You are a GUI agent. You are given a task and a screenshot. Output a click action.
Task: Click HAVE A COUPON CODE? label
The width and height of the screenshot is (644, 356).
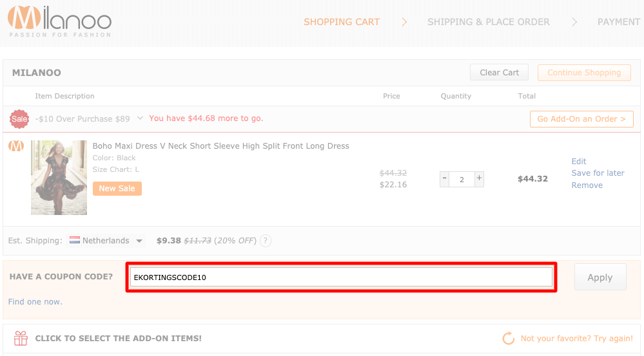[61, 277]
